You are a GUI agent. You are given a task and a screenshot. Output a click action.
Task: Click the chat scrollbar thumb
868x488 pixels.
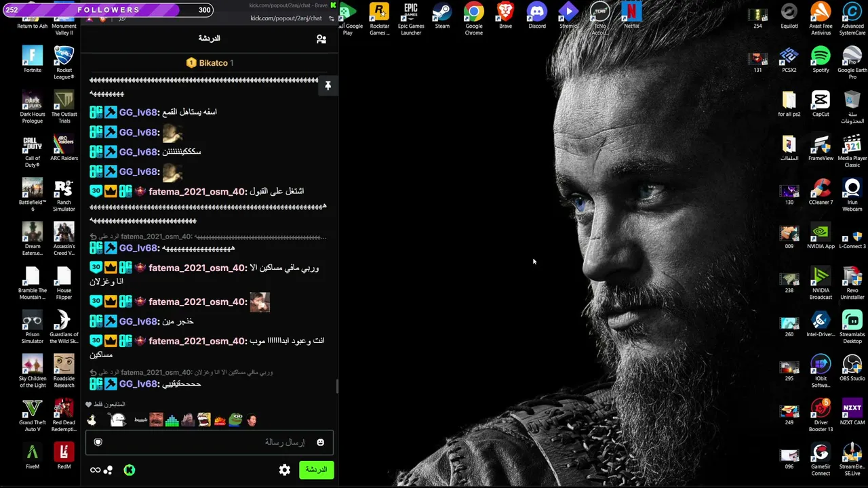tap(337, 386)
